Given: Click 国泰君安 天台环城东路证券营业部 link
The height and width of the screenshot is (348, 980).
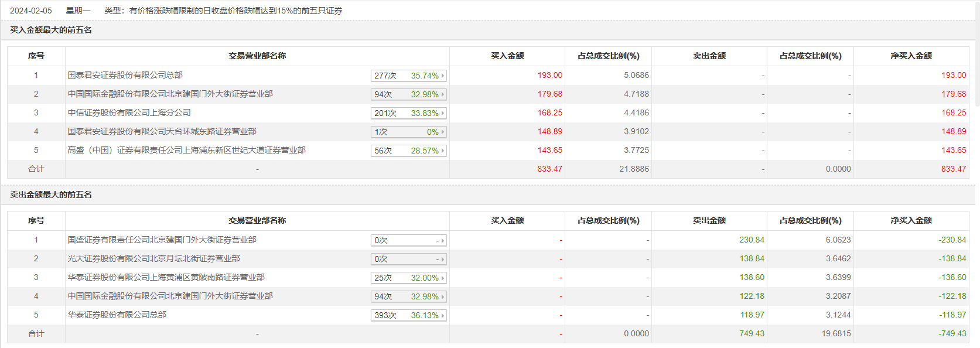Looking at the screenshot, I should 162,131.
